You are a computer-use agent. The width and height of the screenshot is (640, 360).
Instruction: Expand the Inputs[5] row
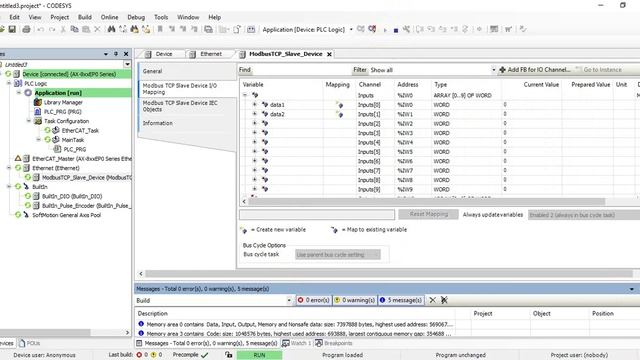[x=255, y=151]
